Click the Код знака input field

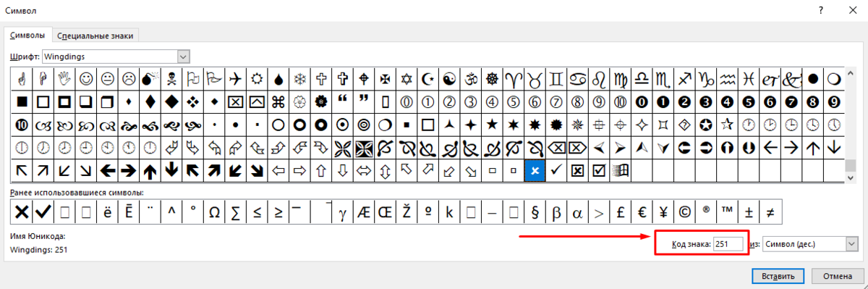(728, 244)
